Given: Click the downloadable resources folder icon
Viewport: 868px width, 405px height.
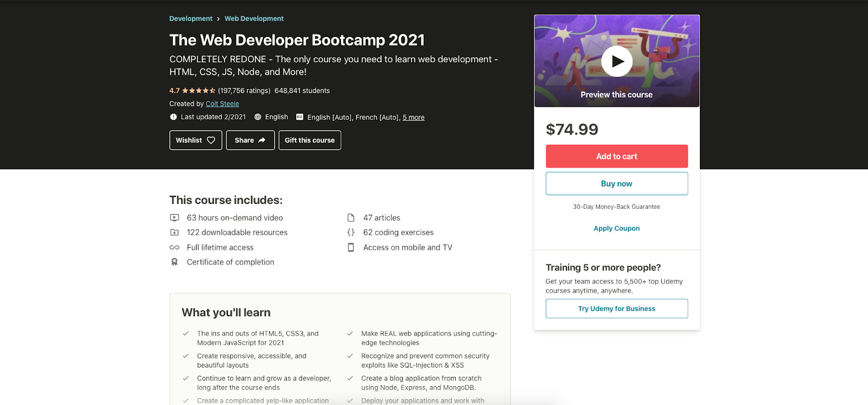Looking at the screenshot, I should click(174, 232).
